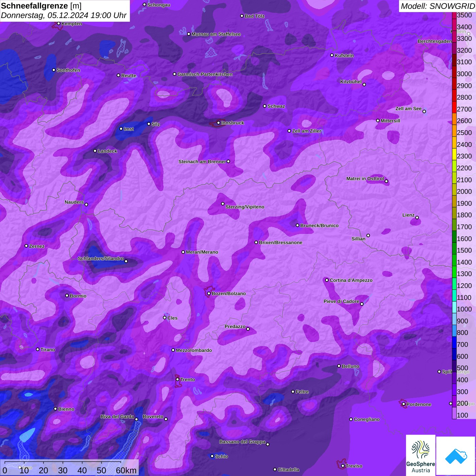Select the 'Conegliano' label

367,419
